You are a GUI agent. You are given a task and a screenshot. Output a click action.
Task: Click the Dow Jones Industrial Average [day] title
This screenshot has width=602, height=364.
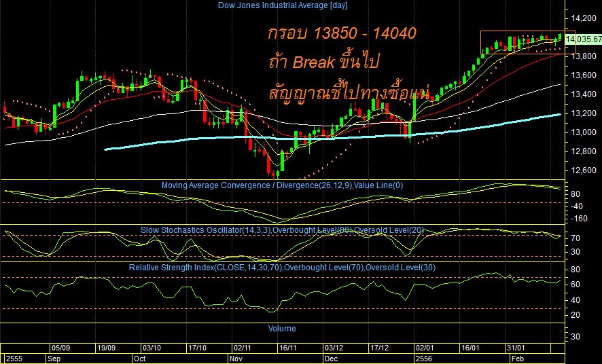(x=282, y=5)
